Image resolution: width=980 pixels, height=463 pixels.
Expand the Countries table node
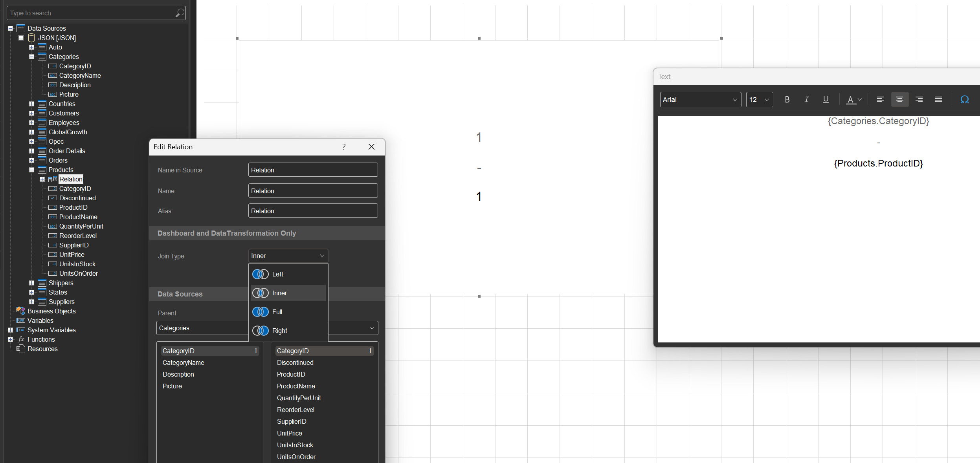coord(32,104)
